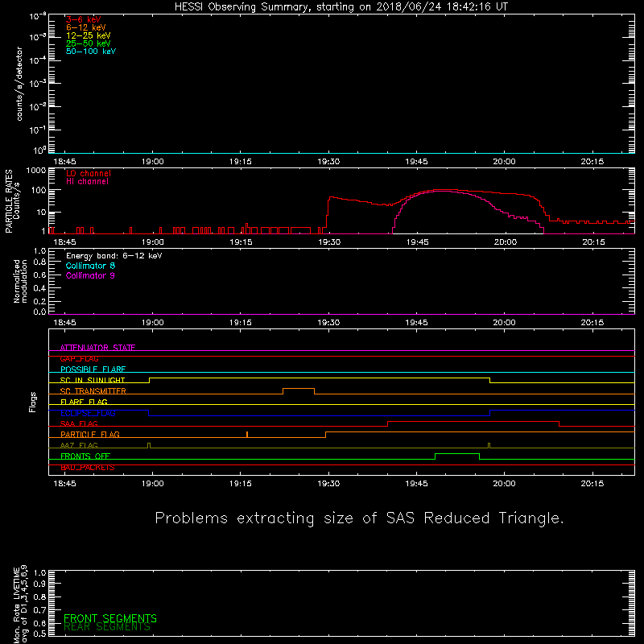Screen dimensions: 644x644
Task: Click the SC_TRANSMITTER flag label
Action: [93, 391]
